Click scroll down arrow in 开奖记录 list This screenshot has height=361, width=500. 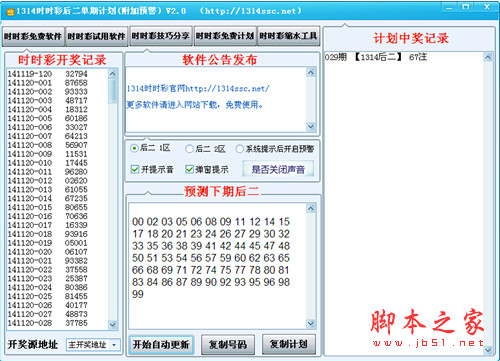click(x=113, y=324)
